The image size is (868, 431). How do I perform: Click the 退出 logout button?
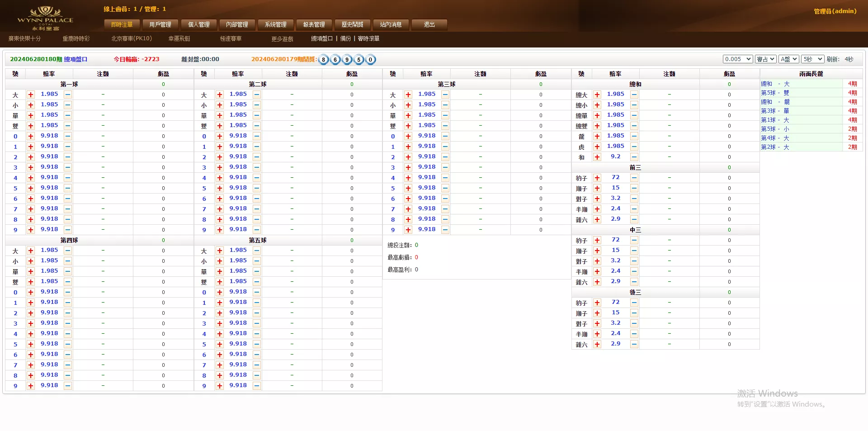pos(429,24)
